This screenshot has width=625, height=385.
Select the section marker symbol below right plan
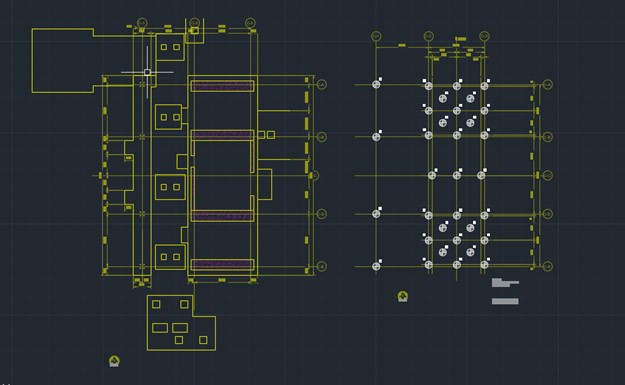[x=403, y=296]
